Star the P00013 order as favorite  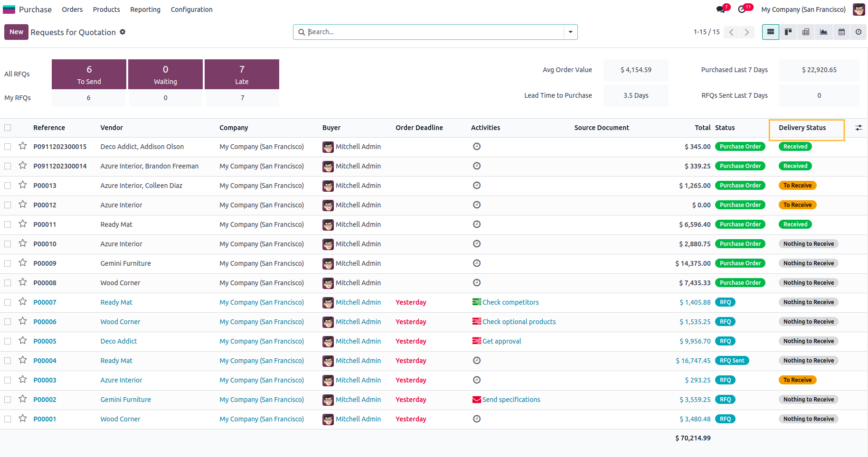(23, 185)
